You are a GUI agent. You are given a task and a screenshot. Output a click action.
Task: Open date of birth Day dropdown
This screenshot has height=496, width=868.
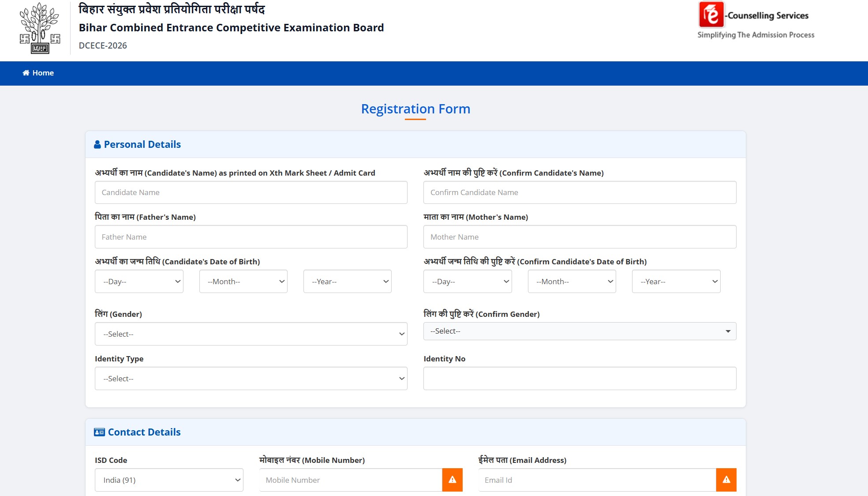pos(139,282)
